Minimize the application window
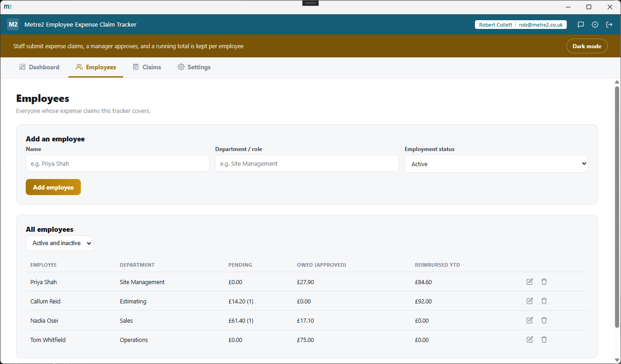621x364 pixels. (568, 7)
